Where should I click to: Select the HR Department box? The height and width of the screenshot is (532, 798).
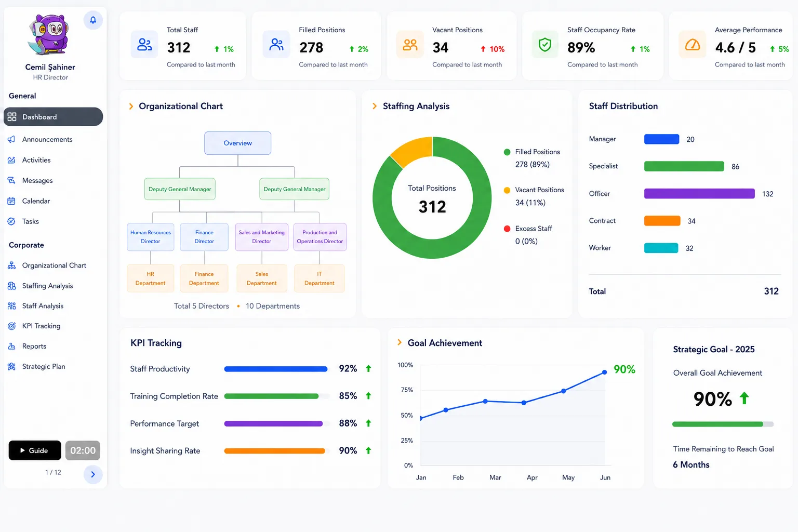coord(151,278)
